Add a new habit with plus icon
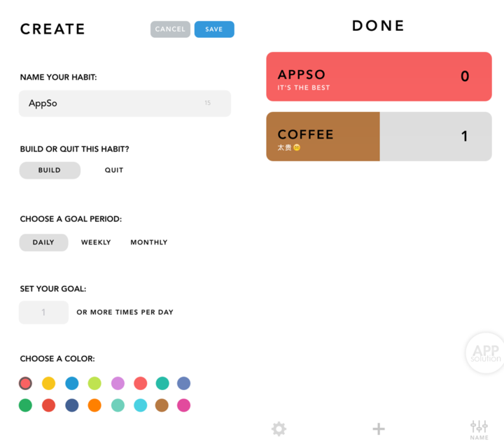This screenshot has height=444, width=504. tap(378, 429)
